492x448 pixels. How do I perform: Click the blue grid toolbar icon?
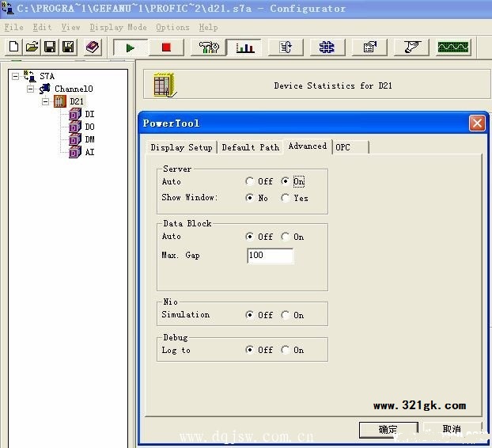pyautogui.click(x=327, y=47)
